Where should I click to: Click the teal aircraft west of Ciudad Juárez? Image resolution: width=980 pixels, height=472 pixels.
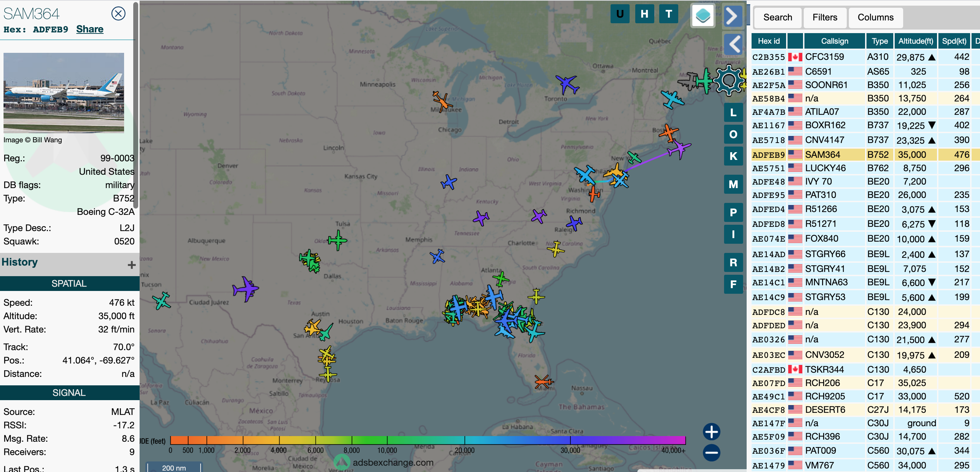point(162,300)
